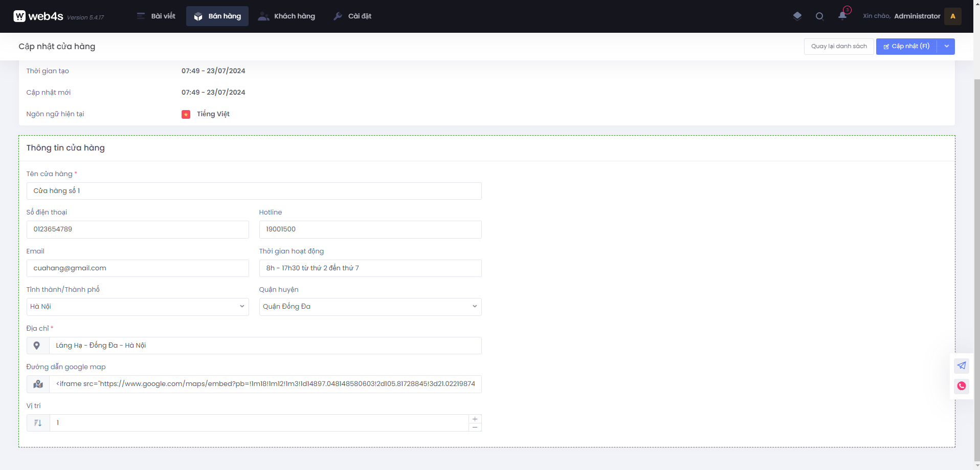Image resolution: width=980 pixels, height=470 pixels.
Task: Open the Khách hàng menu
Action: (287, 16)
